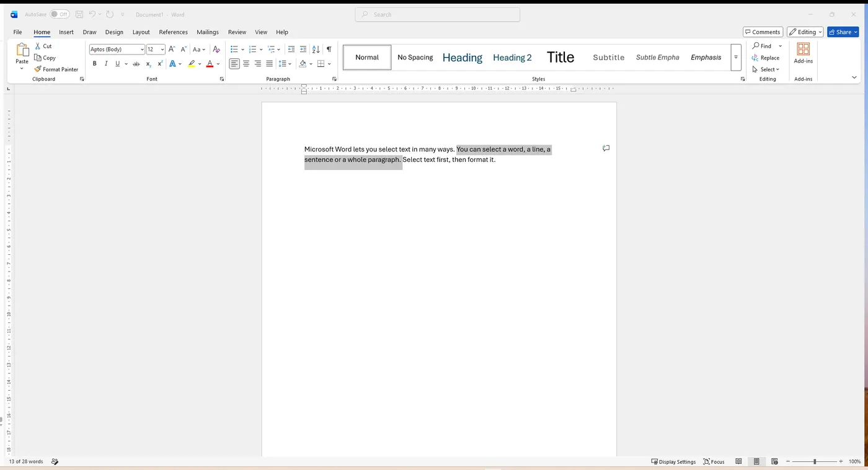Apply the Title style
This screenshot has width=868, height=470.
click(x=560, y=58)
